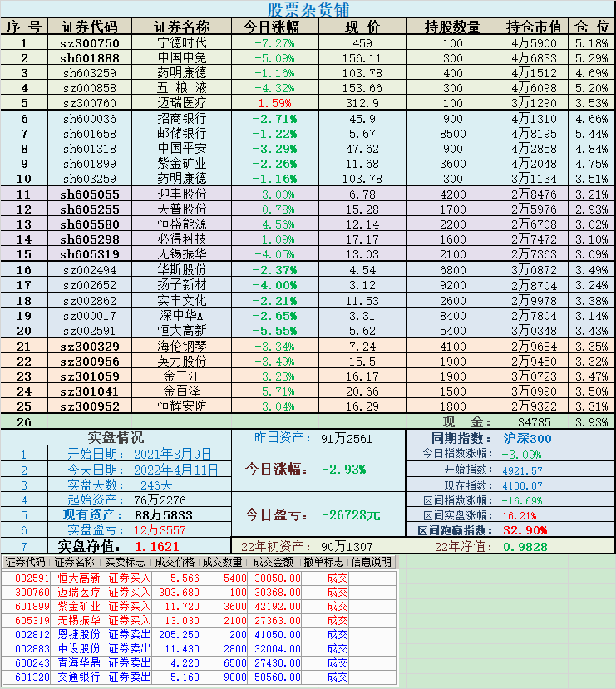The height and width of the screenshot is (689, 616).
Task: Click the 开始指数 4921.57 value
Action: [522, 470]
